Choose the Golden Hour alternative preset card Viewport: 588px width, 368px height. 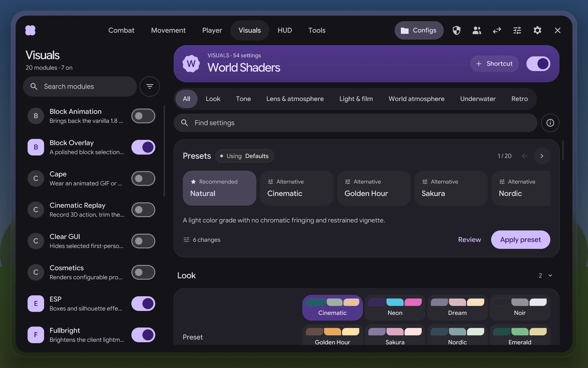click(374, 188)
